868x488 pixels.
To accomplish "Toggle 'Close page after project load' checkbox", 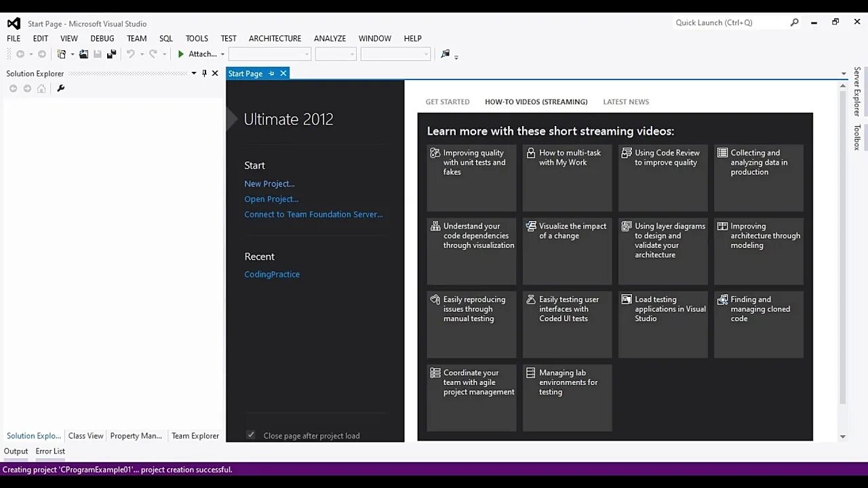I will [x=251, y=435].
